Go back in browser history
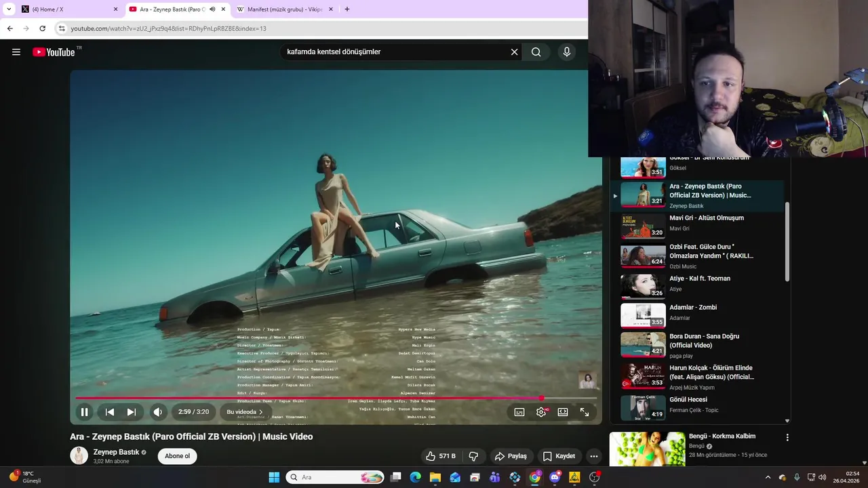The image size is (868, 488). 10,28
